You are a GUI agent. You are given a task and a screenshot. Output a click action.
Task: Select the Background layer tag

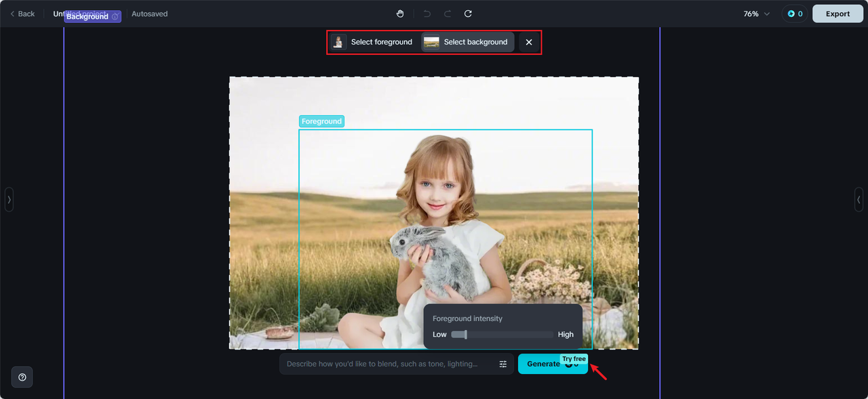pyautogui.click(x=92, y=16)
